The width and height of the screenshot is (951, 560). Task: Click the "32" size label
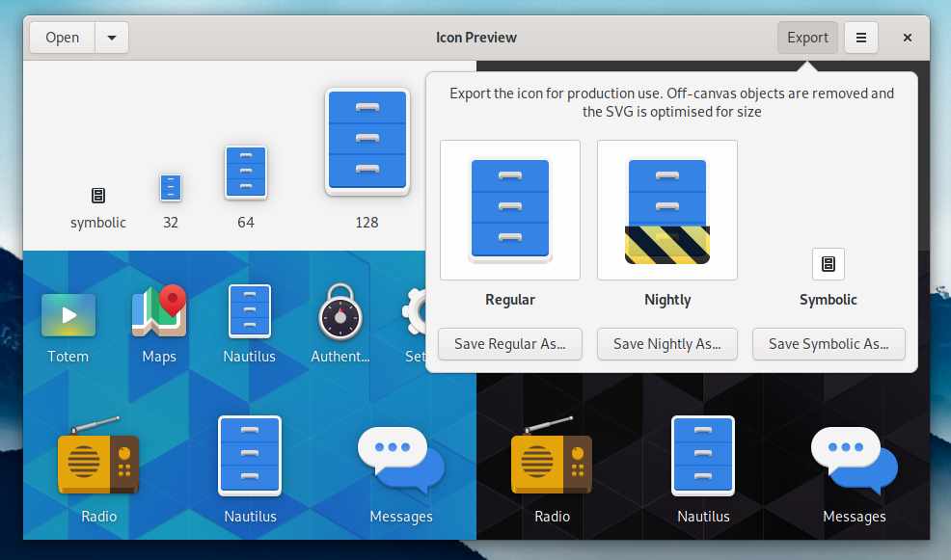click(171, 223)
